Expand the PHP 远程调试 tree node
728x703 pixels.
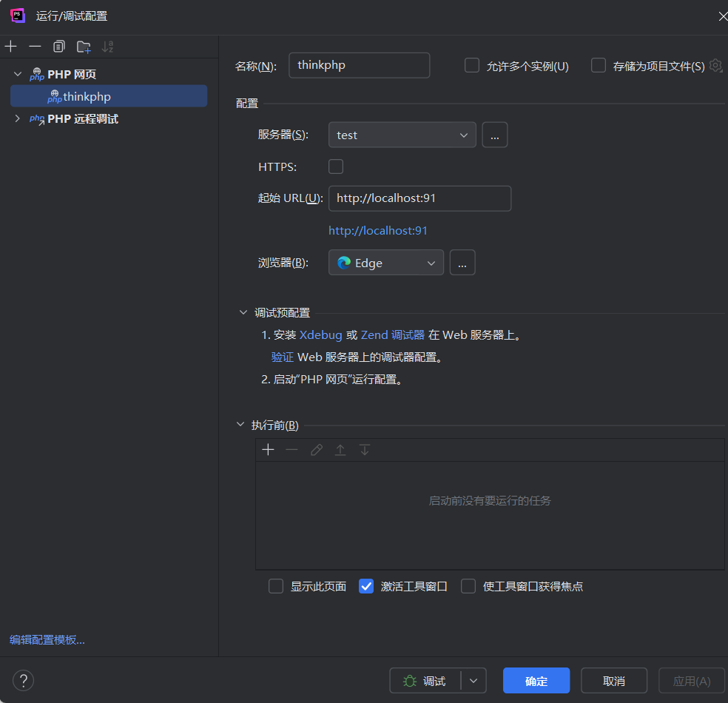pyautogui.click(x=18, y=118)
